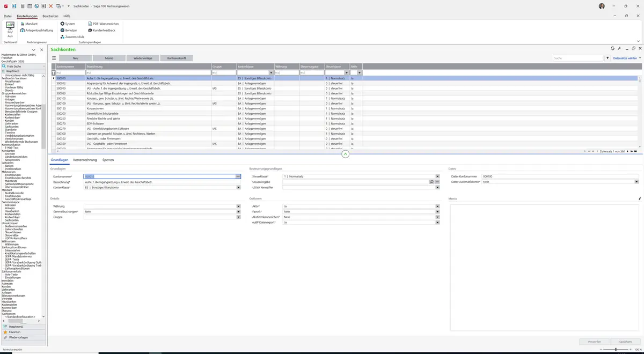The width and height of the screenshot is (644, 354).
Task: Open the Aktiv dropdown under Optionen
Action: (x=437, y=206)
